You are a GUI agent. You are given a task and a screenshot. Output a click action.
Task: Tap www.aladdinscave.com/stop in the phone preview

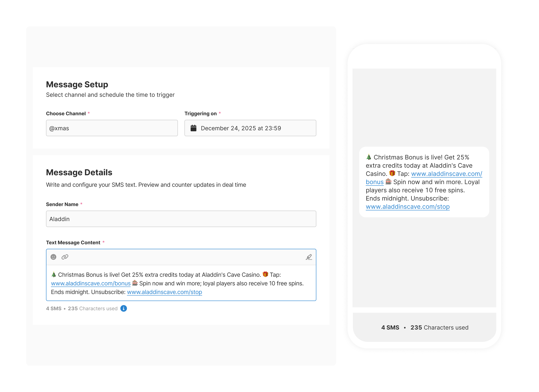click(x=408, y=206)
